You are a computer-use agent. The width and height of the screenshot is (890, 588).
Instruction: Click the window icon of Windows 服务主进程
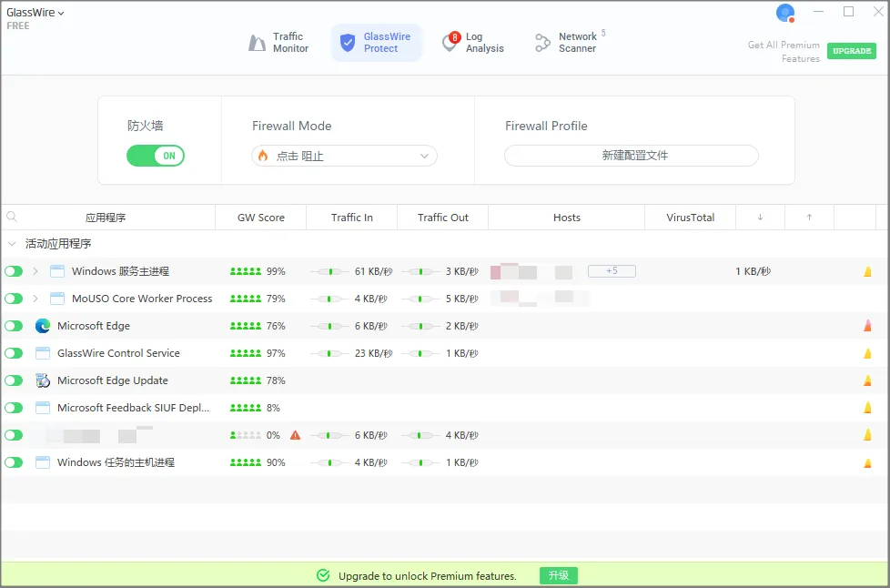pos(57,271)
